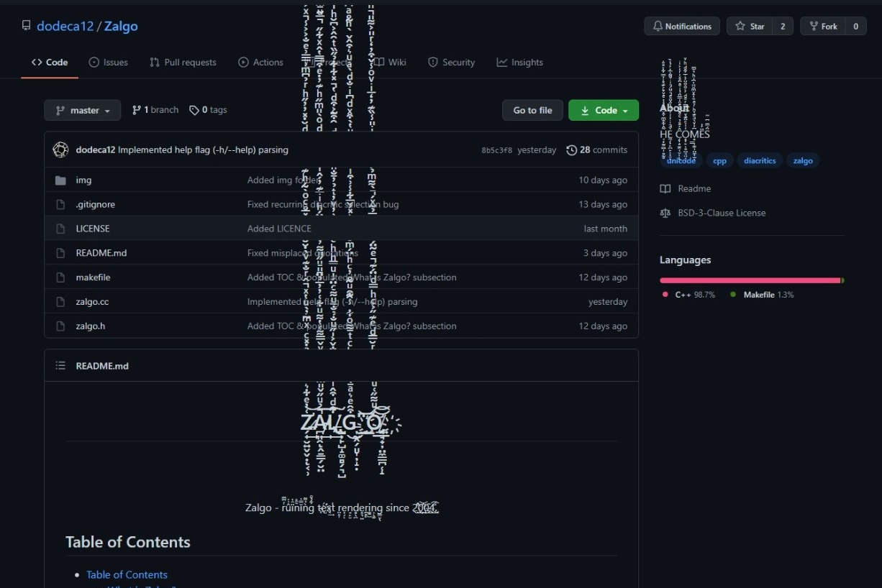882x588 pixels.
Task: Click the file icon beside makefile
Action: pyautogui.click(x=60, y=277)
